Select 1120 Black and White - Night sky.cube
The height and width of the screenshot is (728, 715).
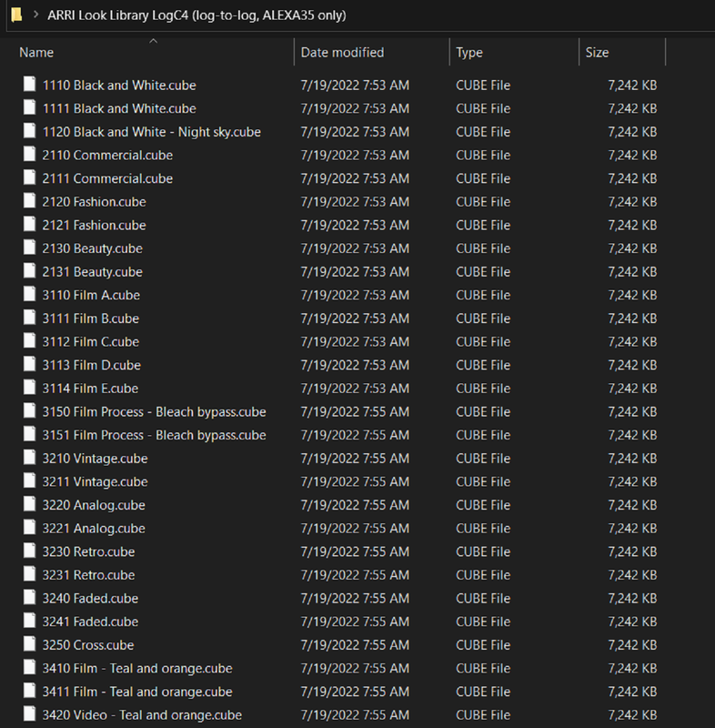click(152, 132)
